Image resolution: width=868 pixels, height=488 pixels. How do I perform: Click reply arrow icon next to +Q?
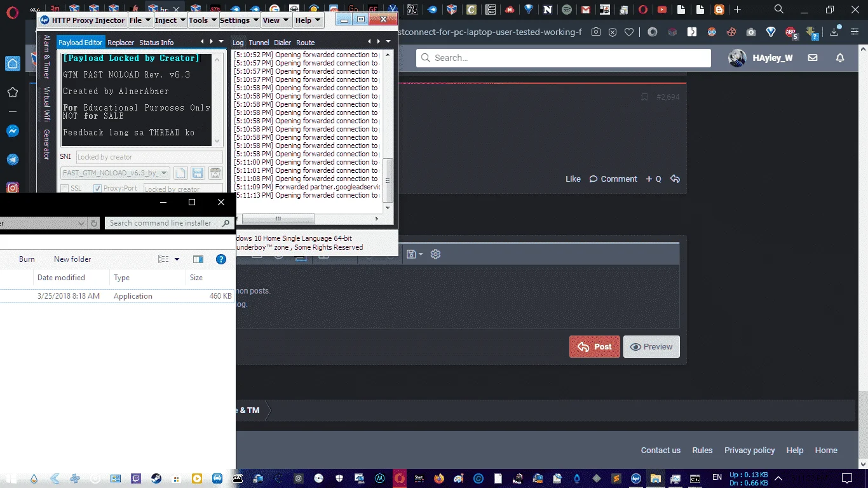pos(675,179)
